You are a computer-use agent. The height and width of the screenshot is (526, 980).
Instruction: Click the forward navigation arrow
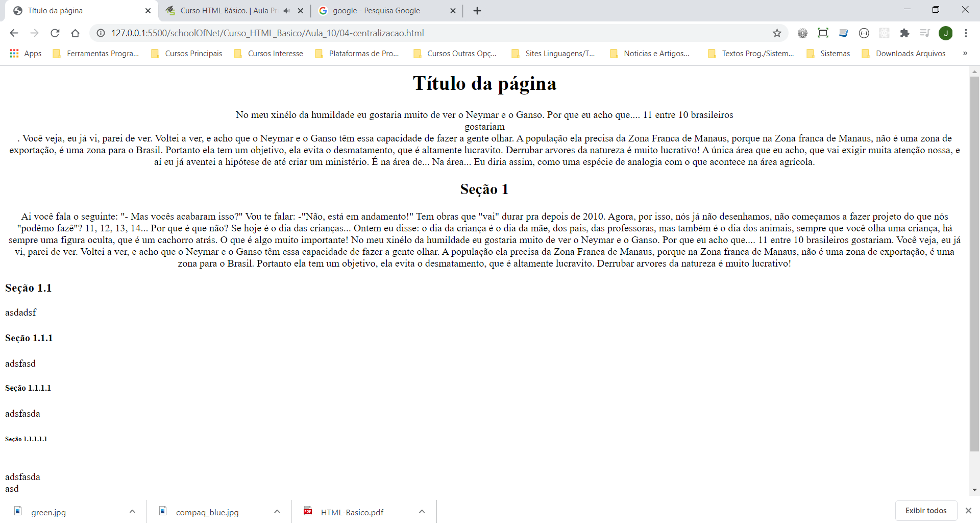point(34,33)
